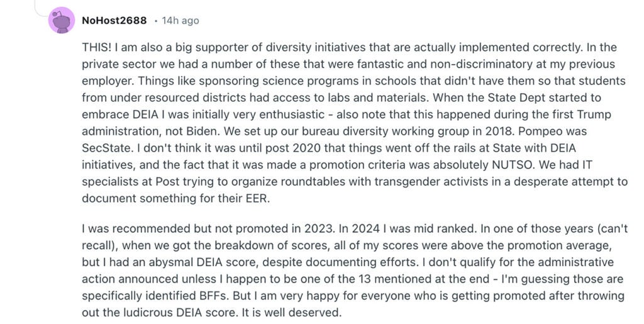Click the "14h ago" comment timestamp
The width and height of the screenshot is (644, 324).
(x=180, y=21)
